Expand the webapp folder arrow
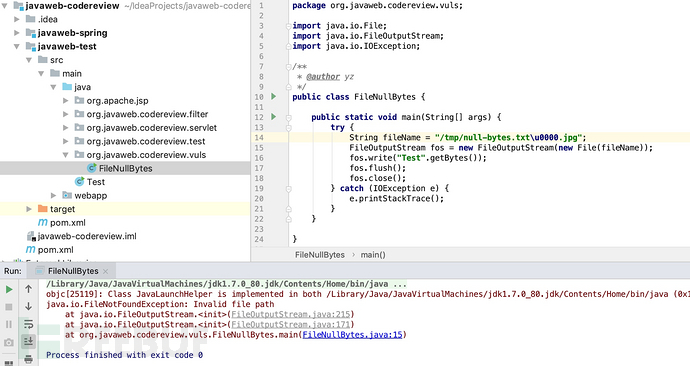 [x=54, y=195]
